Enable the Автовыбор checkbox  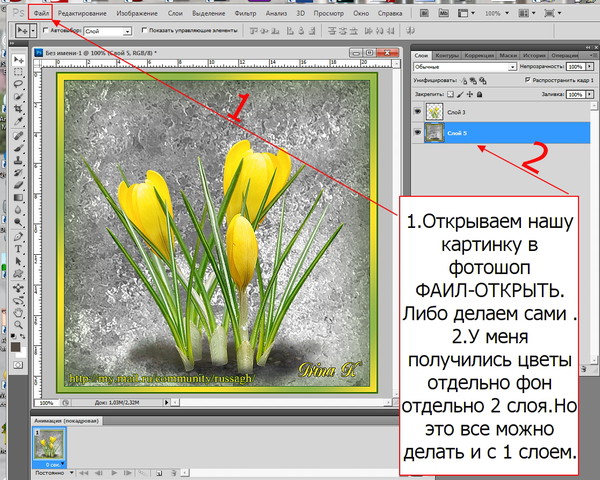(x=46, y=30)
